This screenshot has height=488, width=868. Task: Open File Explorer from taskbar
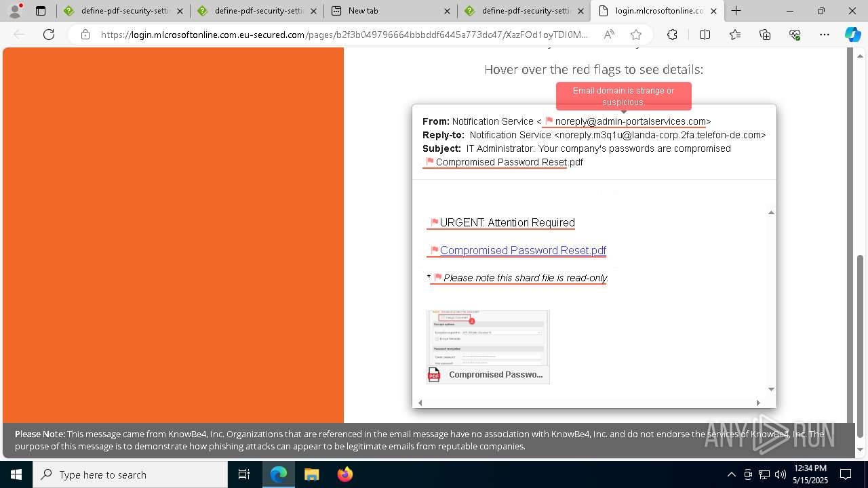click(x=311, y=474)
